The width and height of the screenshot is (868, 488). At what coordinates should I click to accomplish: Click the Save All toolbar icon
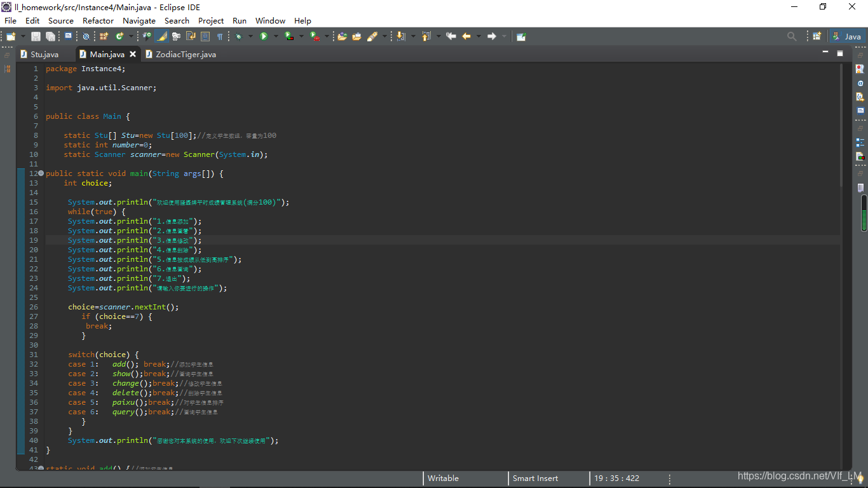coord(50,37)
